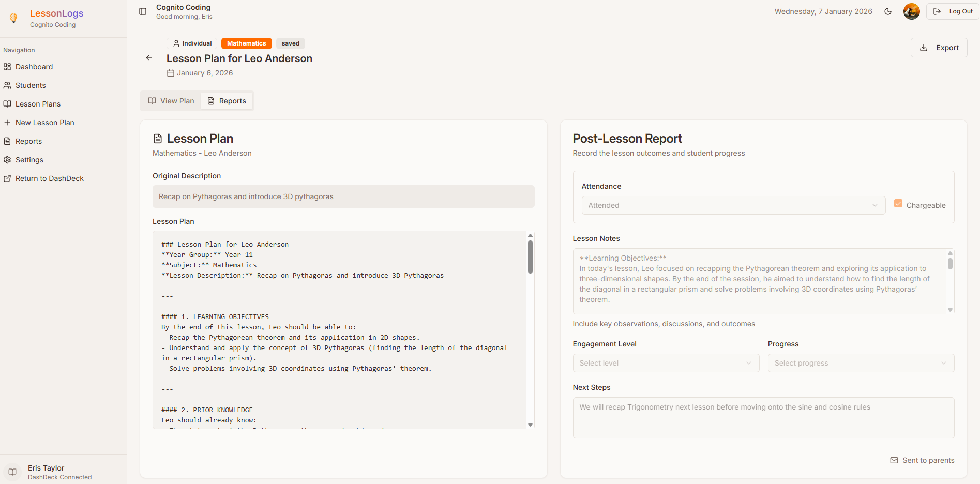Open the Attendance dropdown showing Attended
This screenshot has height=484, width=980.
tap(732, 205)
